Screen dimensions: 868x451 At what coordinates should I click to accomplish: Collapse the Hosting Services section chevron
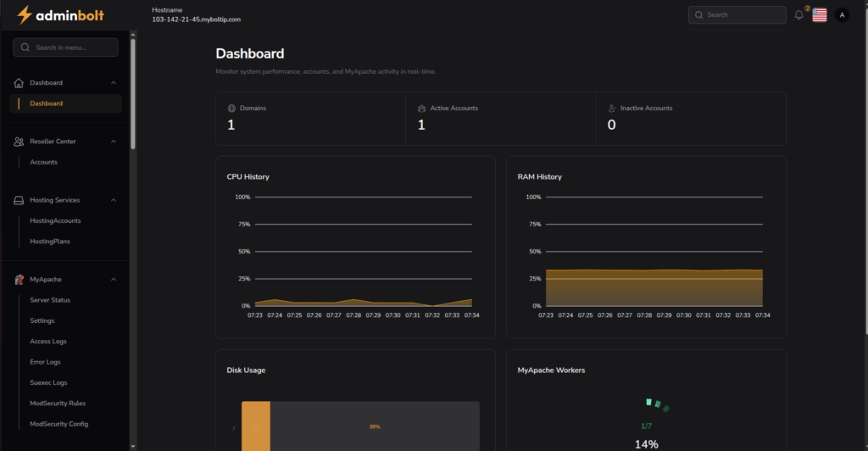pyautogui.click(x=114, y=200)
